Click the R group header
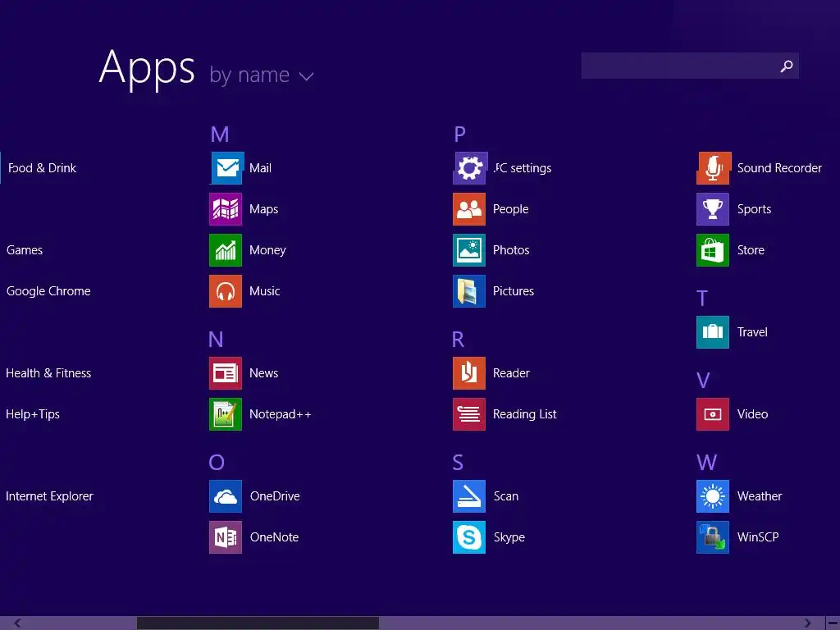 [458, 339]
